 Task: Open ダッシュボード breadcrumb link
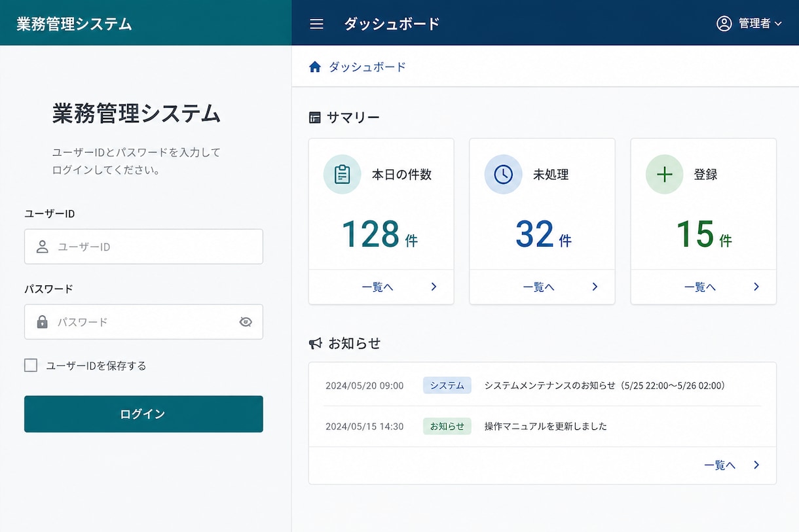click(367, 67)
